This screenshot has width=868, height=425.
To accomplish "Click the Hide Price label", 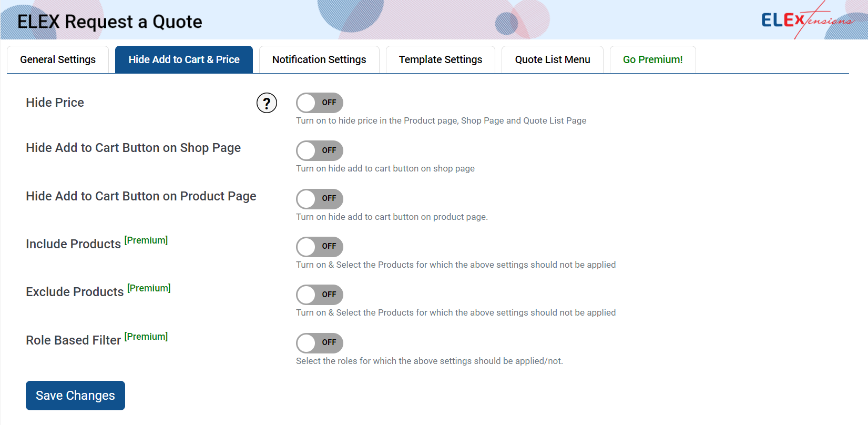I will tap(55, 103).
